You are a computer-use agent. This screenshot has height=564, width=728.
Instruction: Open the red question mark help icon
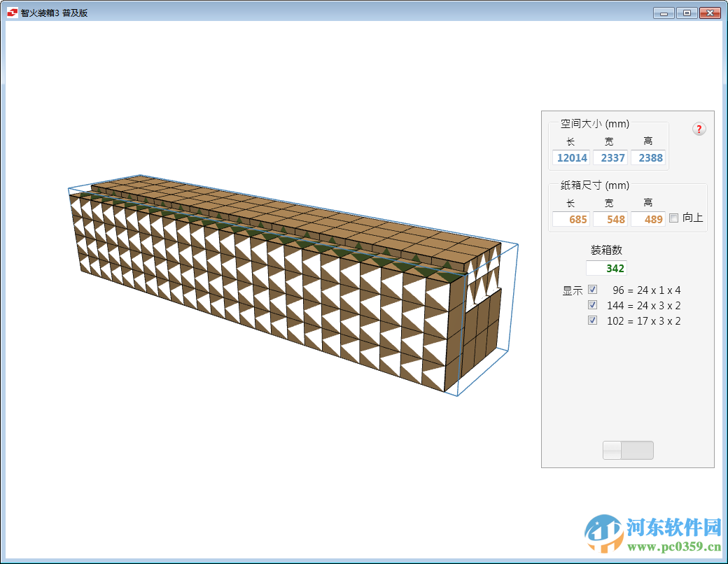(699, 129)
